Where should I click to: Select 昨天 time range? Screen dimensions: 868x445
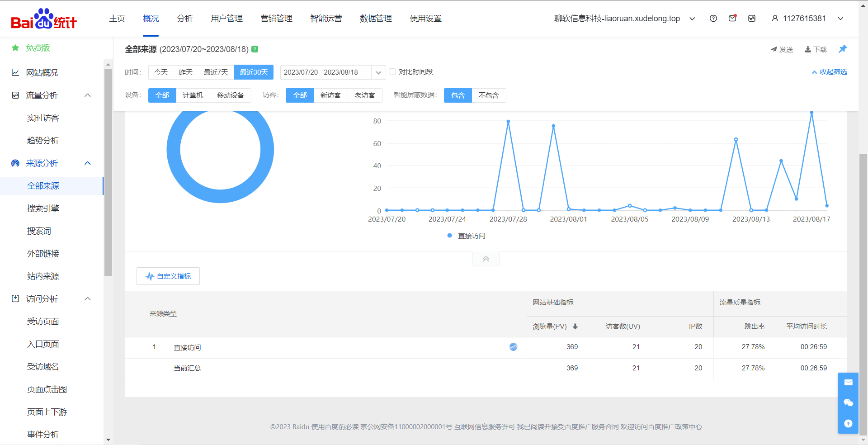(185, 72)
